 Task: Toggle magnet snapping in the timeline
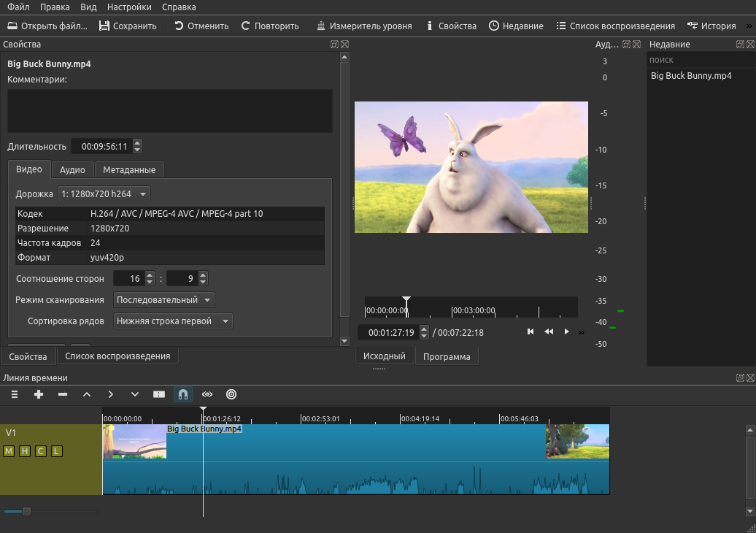click(x=183, y=394)
